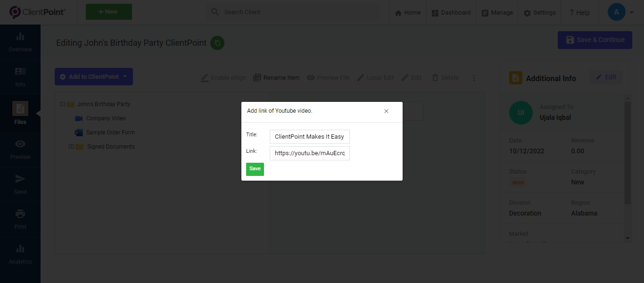Viewport: 644px width, 283px height.
Task: Open the Print view from the sidebar
Action: (20, 218)
